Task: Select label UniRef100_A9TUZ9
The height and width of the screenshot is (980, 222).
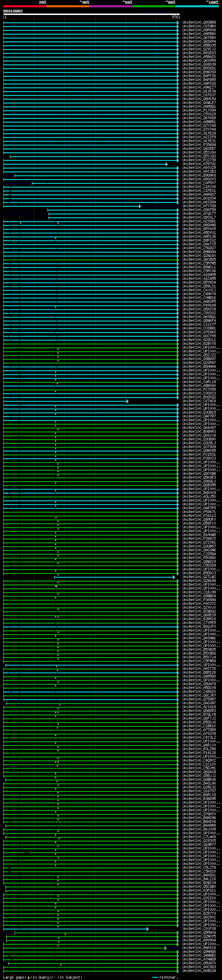Action: (x=199, y=168)
